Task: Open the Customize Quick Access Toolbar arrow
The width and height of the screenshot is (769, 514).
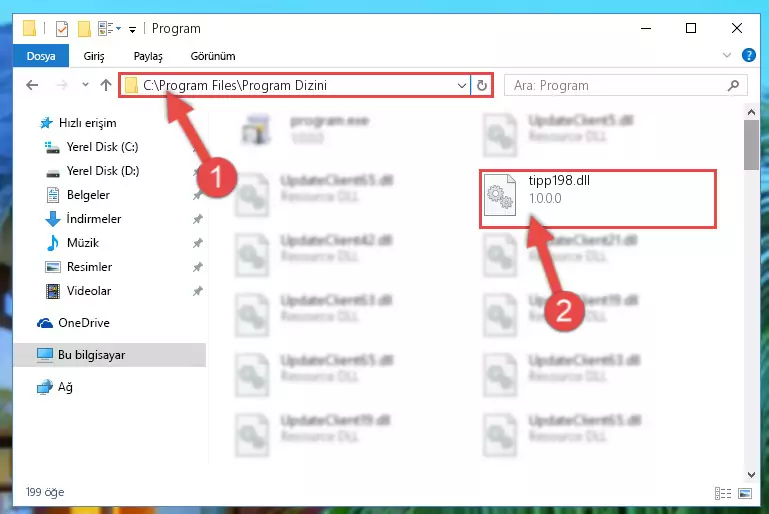Action: point(132,30)
